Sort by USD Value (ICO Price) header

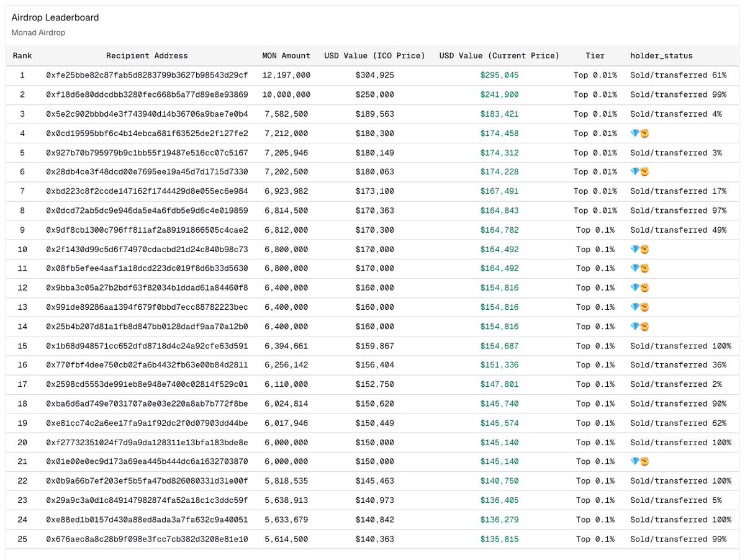pos(375,56)
